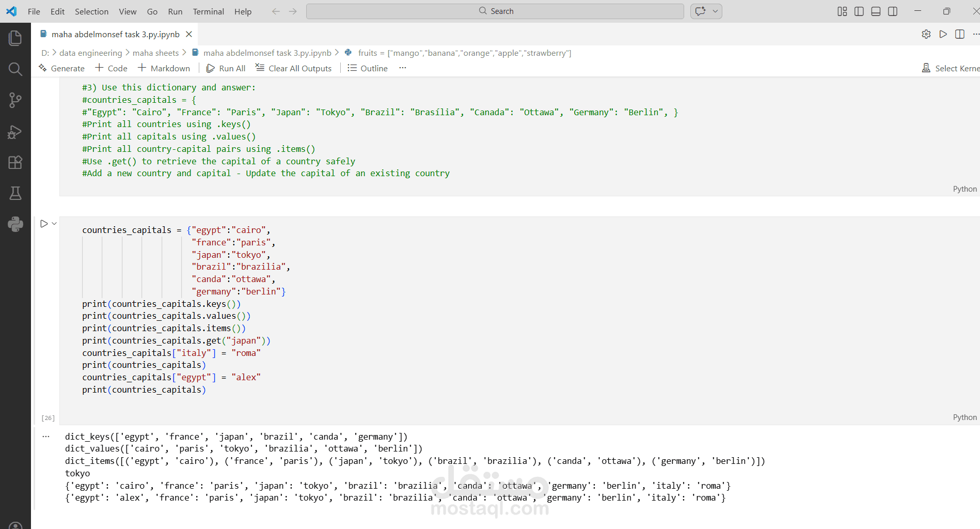Screen dimensions: 980x529
Task: Click Clear All Outputs button
Action: coord(294,68)
